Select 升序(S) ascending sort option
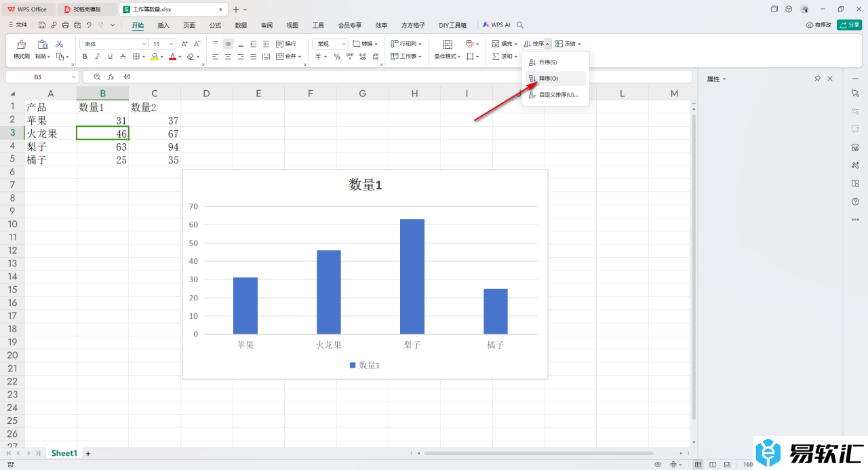 pos(554,62)
